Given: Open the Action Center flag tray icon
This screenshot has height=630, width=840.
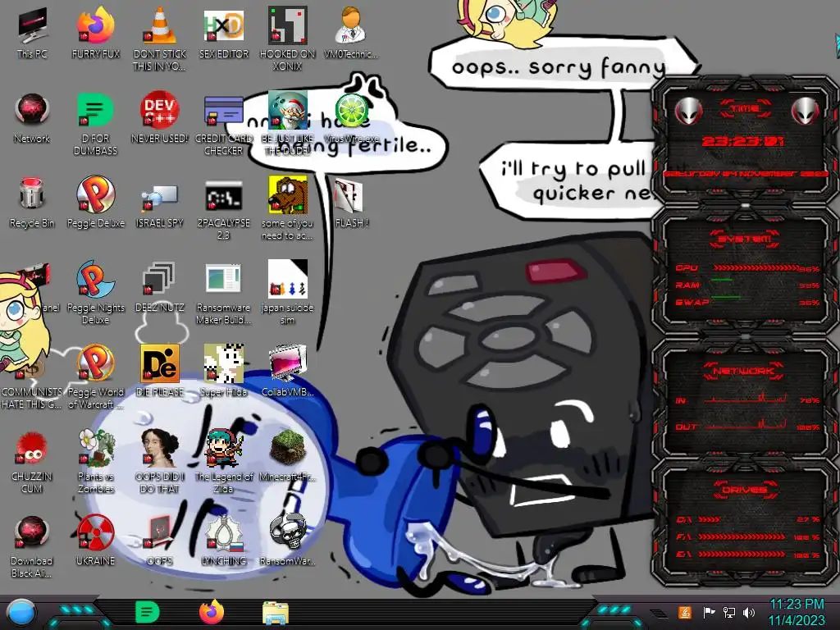Looking at the screenshot, I should click(x=708, y=612).
